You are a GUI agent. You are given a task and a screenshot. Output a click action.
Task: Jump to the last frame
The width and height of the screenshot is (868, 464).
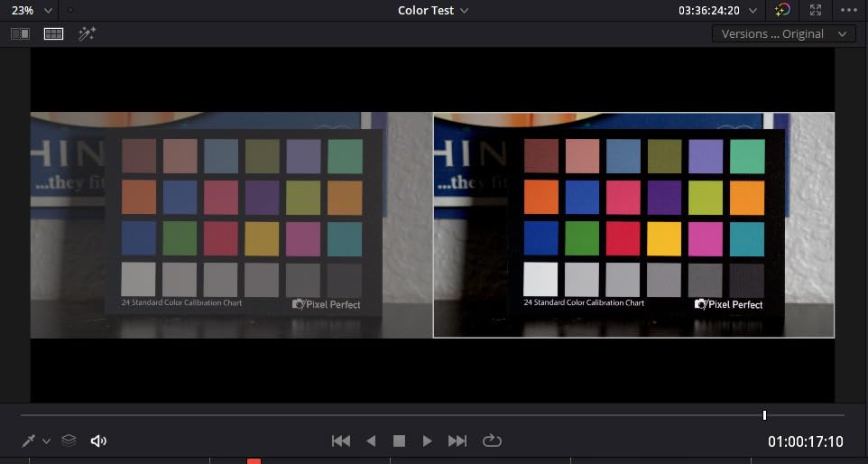[457, 441]
